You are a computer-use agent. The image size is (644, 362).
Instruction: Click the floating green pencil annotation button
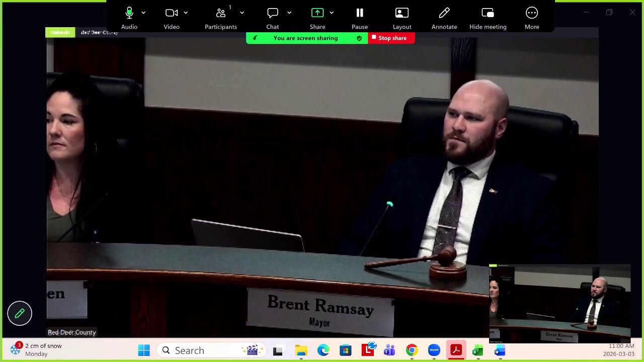click(x=20, y=314)
